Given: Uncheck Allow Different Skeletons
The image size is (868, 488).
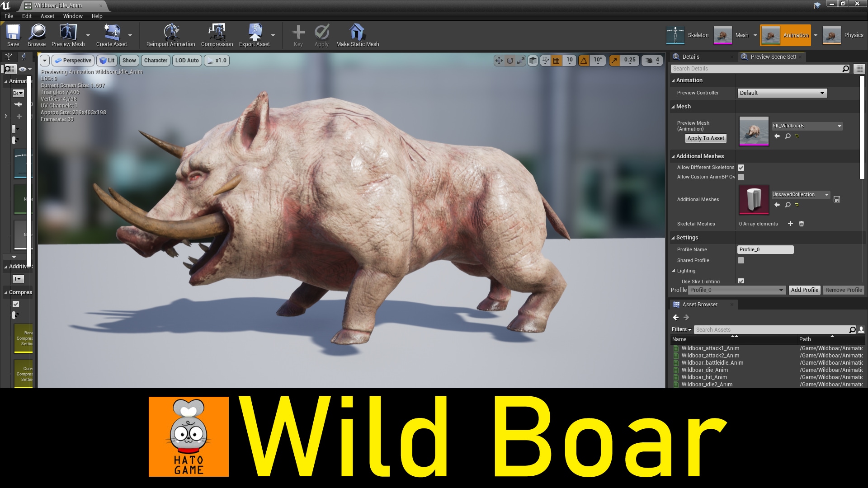Looking at the screenshot, I should (741, 167).
